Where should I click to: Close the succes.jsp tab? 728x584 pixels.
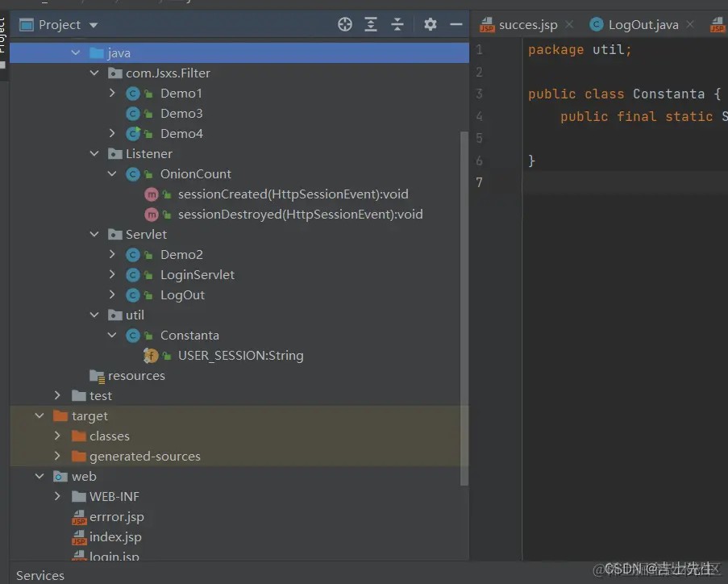[x=569, y=24]
